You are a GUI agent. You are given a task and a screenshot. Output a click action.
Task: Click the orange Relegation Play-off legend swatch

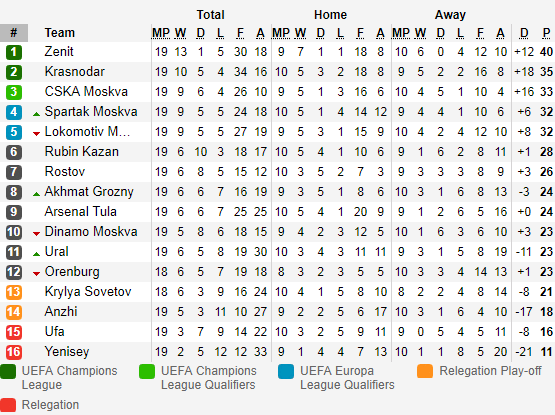click(x=425, y=371)
